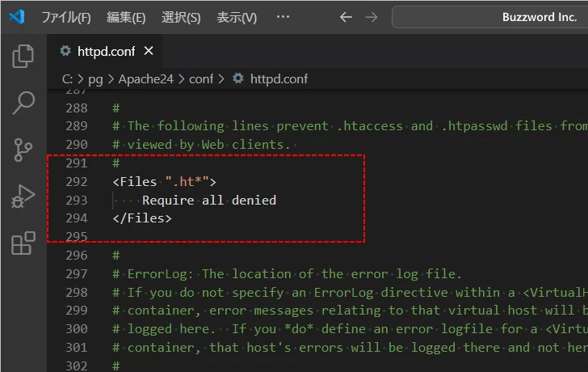588x372 pixels.
Task: Click line number 294 in gutter
Action: 77,218
